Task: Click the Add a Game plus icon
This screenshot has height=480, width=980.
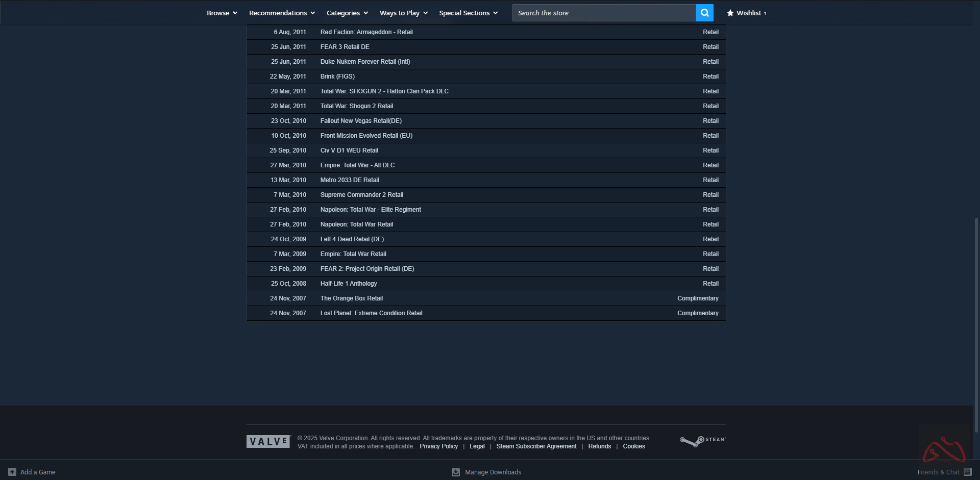Action: pos(12,472)
